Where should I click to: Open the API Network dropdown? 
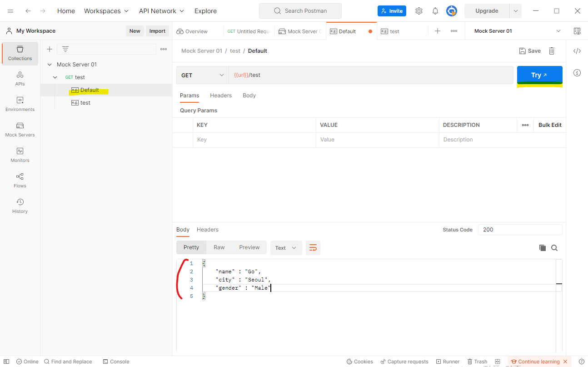click(x=162, y=11)
